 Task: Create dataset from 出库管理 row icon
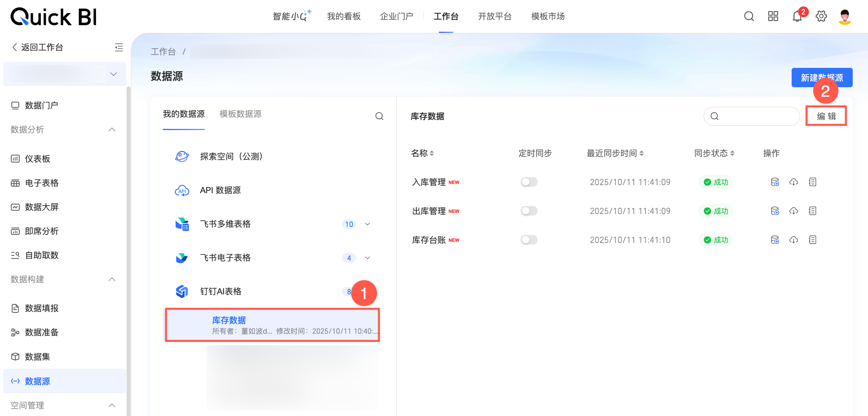click(x=775, y=211)
